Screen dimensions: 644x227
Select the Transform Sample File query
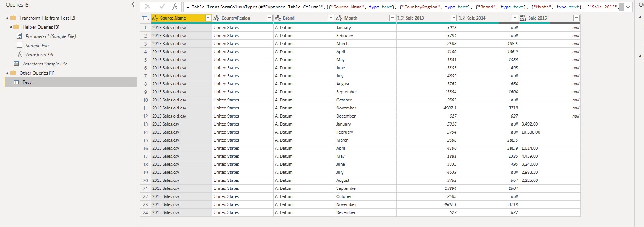(45, 64)
